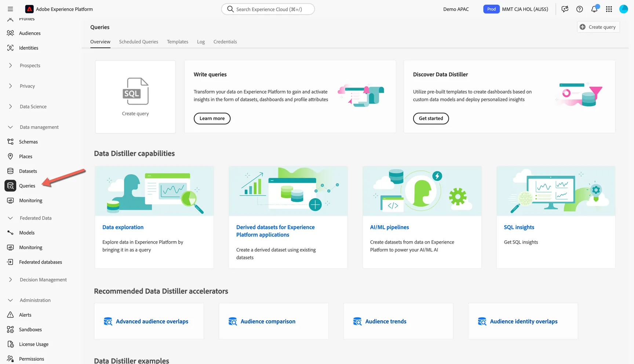Click the Schemas sidebar icon
Image resolution: width=634 pixels, height=364 pixels.
click(10, 142)
